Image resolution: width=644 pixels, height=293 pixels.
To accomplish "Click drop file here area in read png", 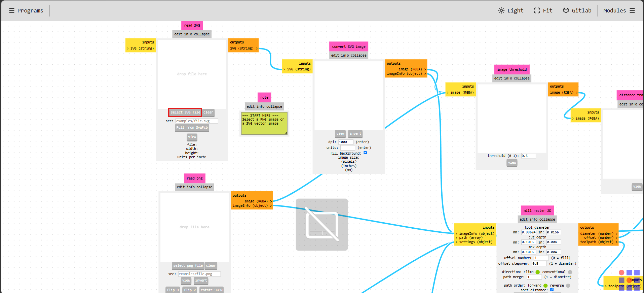I will (x=194, y=227).
